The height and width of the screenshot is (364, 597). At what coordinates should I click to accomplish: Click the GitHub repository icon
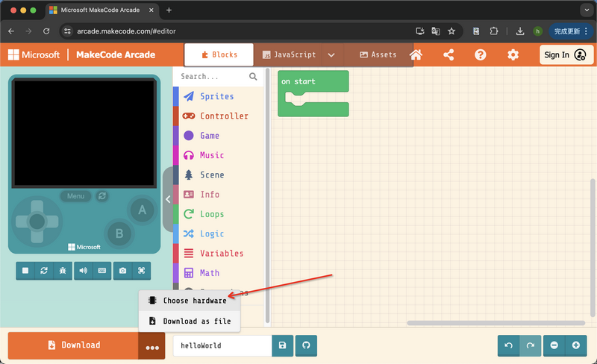pos(304,345)
